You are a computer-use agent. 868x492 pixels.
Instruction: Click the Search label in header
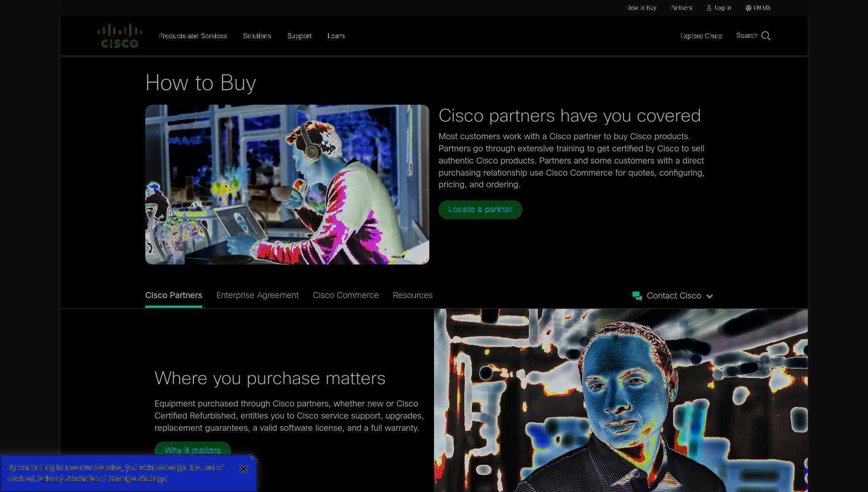coord(747,36)
